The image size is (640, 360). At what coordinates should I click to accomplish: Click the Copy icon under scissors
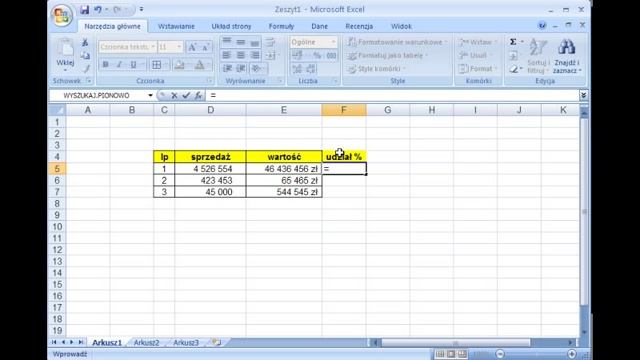(x=85, y=56)
